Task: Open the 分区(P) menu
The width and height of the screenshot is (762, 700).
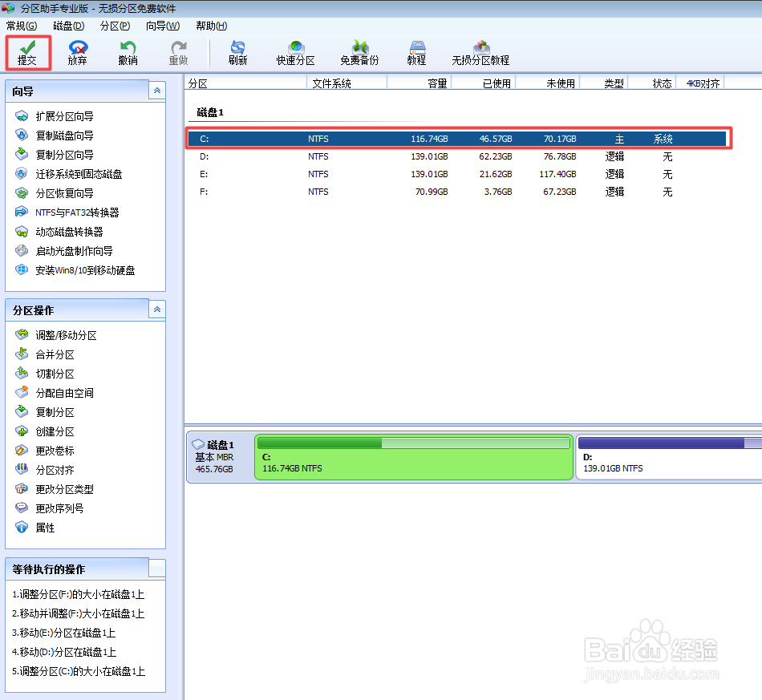Action: tap(116, 26)
